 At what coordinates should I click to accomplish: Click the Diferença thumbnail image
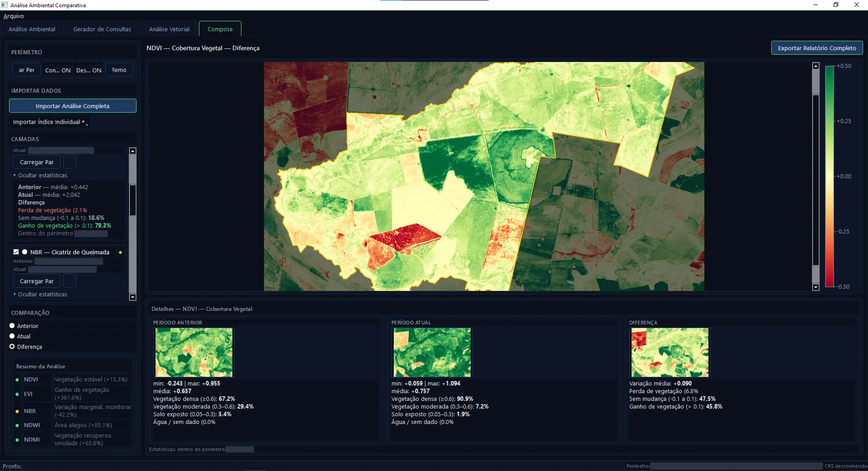[670, 352]
